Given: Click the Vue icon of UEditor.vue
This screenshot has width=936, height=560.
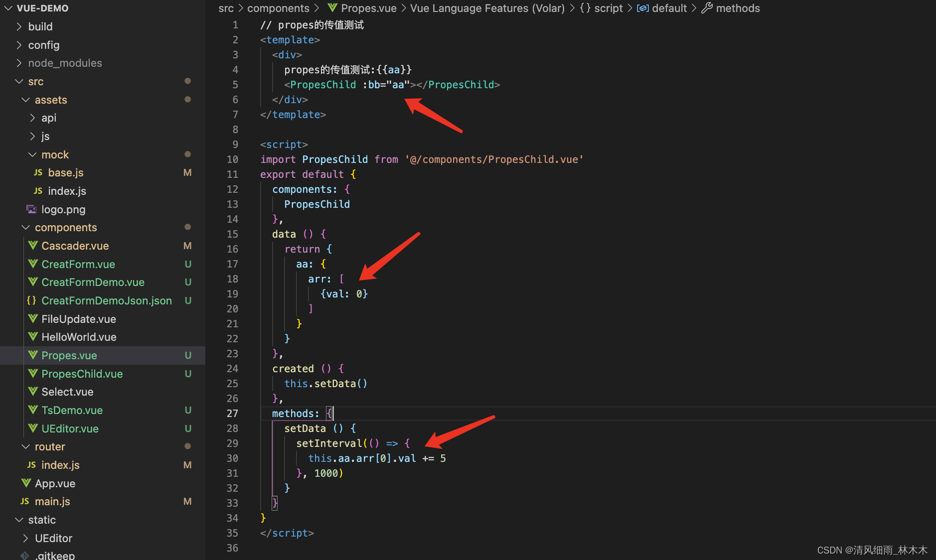Looking at the screenshot, I should (33, 428).
